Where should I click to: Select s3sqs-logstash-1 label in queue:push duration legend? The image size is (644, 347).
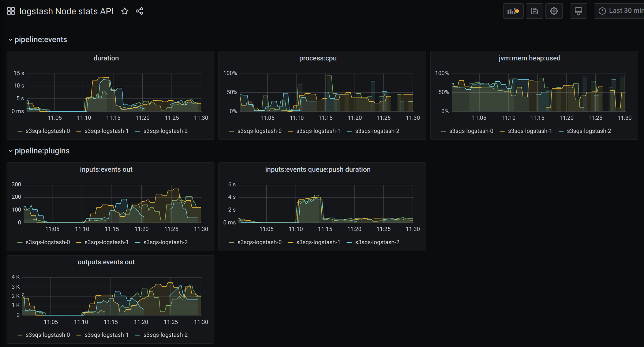click(318, 242)
